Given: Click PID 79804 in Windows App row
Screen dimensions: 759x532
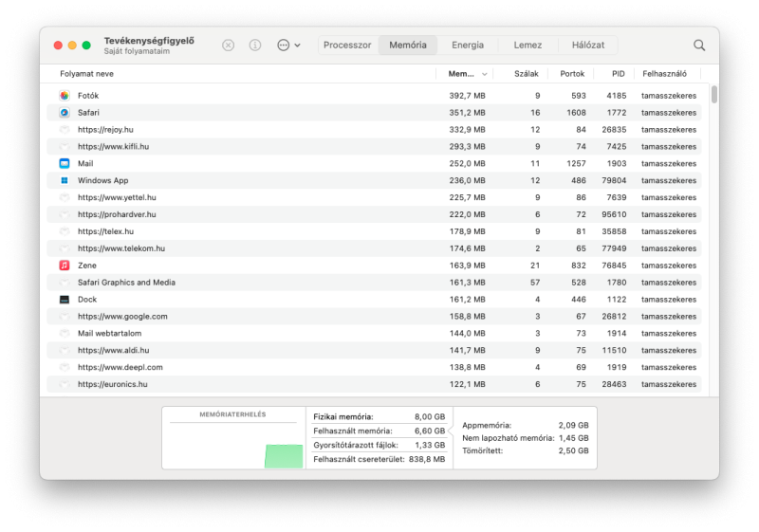Looking at the screenshot, I should point(614,180).
